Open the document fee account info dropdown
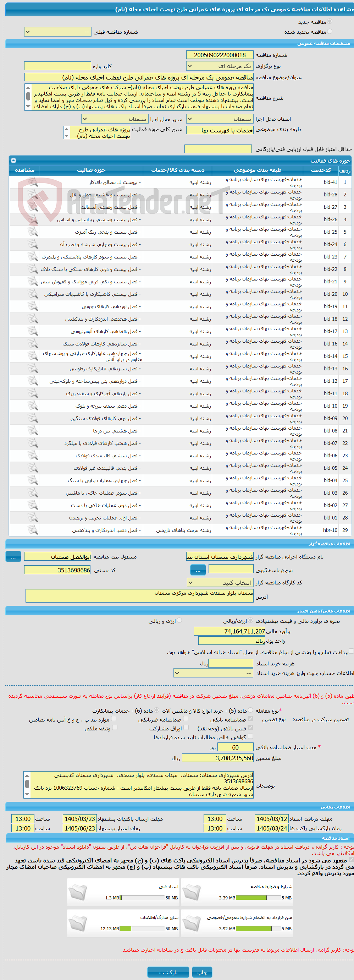This screenshot has height=980, width=354. click(213, 673)
